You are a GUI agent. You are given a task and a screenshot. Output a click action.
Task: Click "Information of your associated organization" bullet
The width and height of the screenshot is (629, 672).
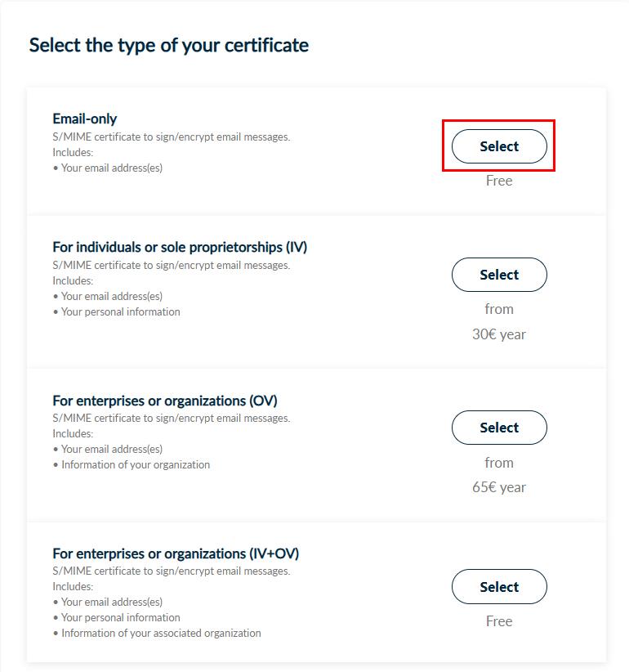coord(161,633)
